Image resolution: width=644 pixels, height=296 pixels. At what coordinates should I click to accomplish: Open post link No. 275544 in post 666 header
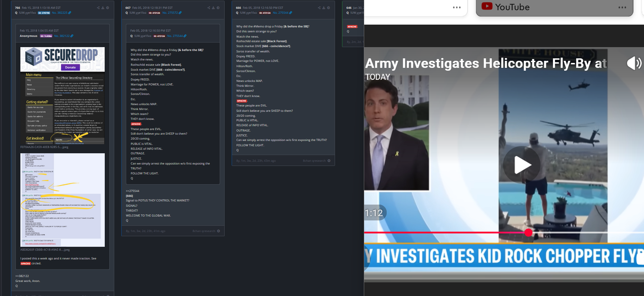[x=281, y=13]
